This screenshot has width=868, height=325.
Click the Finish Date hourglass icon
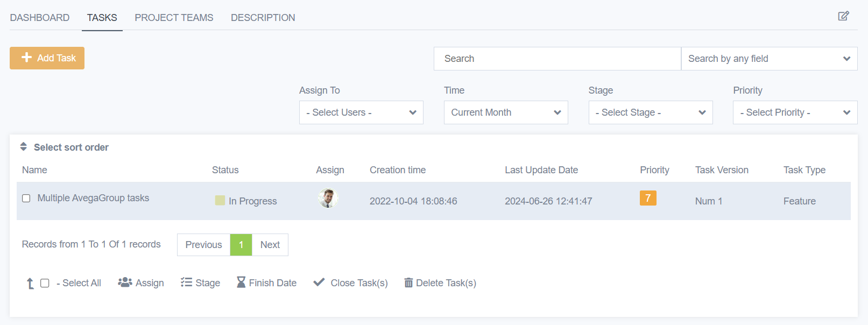[241, 282]
